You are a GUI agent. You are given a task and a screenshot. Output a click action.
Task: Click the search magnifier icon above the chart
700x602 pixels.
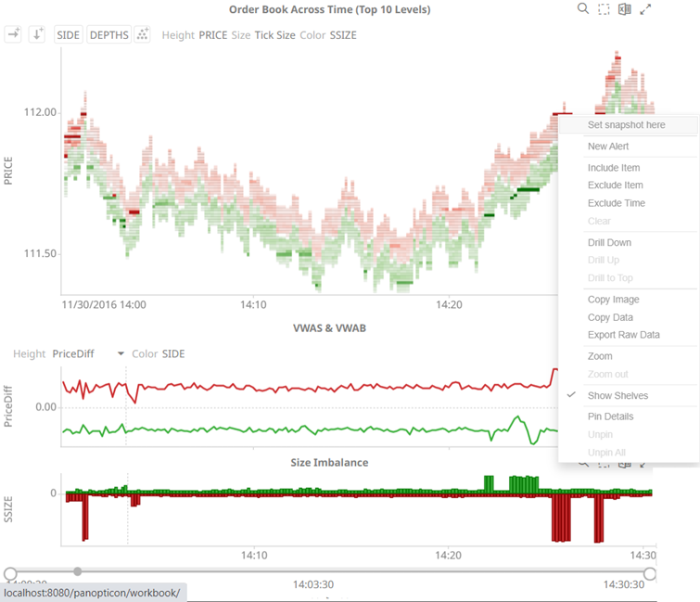click(583, 9)
